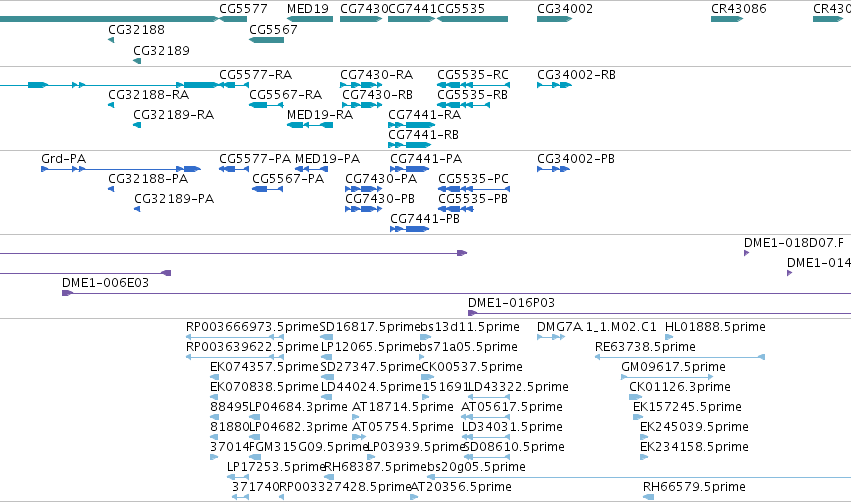Select the CG5535-PC protein label
851x502 pixels.
[x=473, y=179]
